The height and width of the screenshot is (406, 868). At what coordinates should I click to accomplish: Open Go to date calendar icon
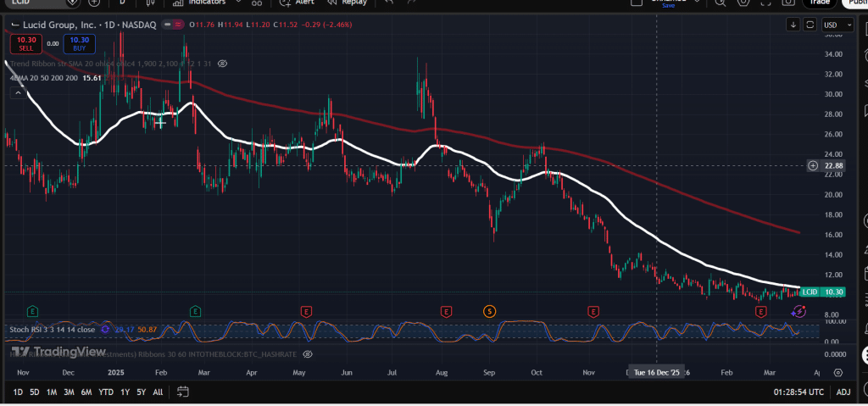182,392
